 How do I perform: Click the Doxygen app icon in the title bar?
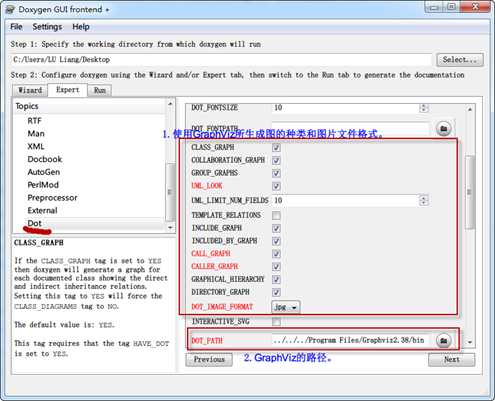pyautogui.click(x=10, y=9)
